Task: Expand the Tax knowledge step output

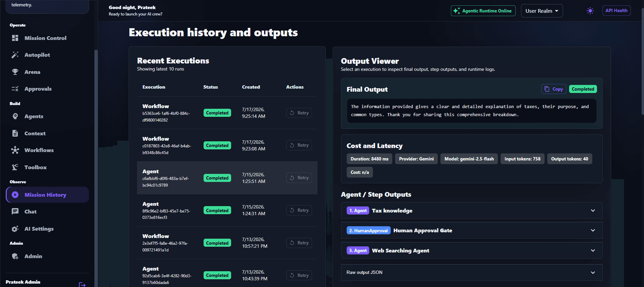Action: coord(472,210)
